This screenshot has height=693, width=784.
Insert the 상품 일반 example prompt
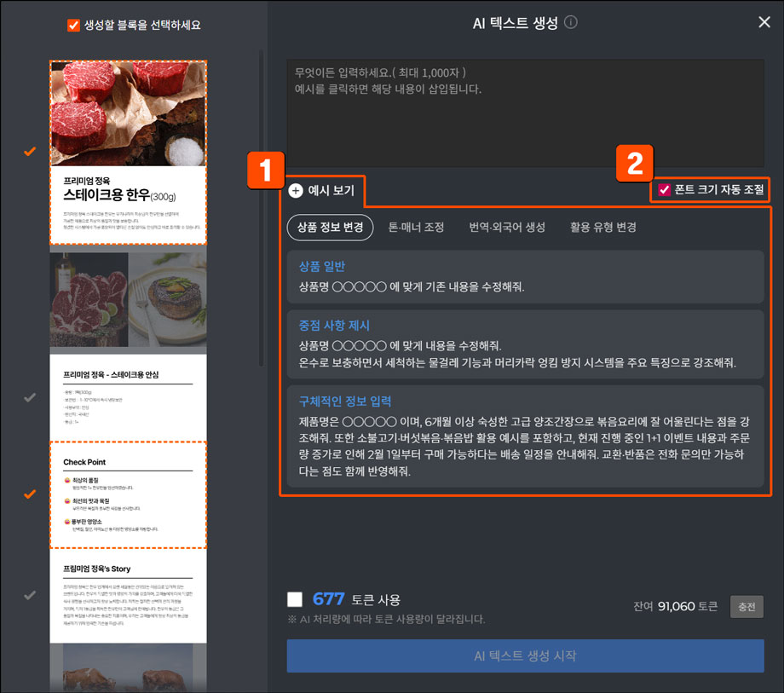524,277
